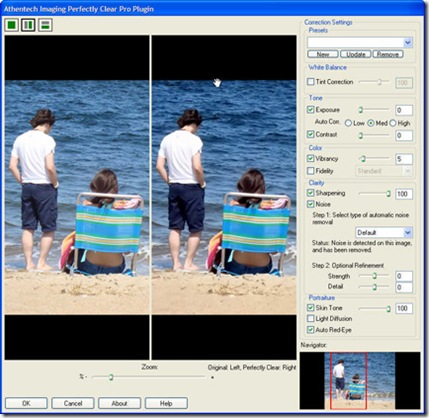Click the Vibrancy value input field
Image resolution: width=429 pixels, height=418 pixels.
pos(404,159)
